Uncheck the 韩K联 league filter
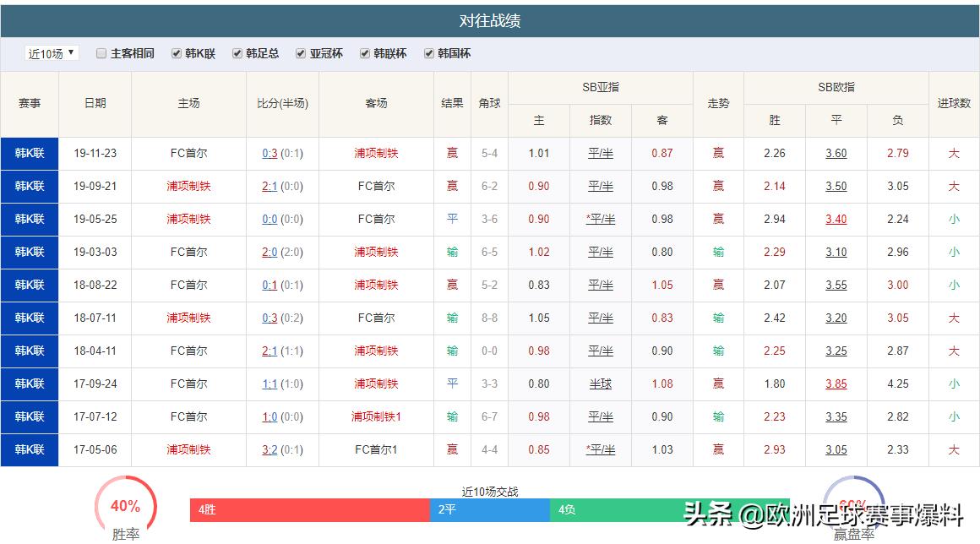The height and width of the screenshot is (544, 980). click(176, 52)
